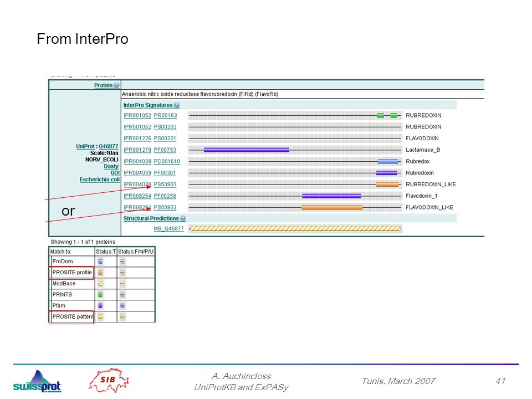Open the GO! link
The width and height of the screenshot is (532, 399).
[x=115, y=173]
